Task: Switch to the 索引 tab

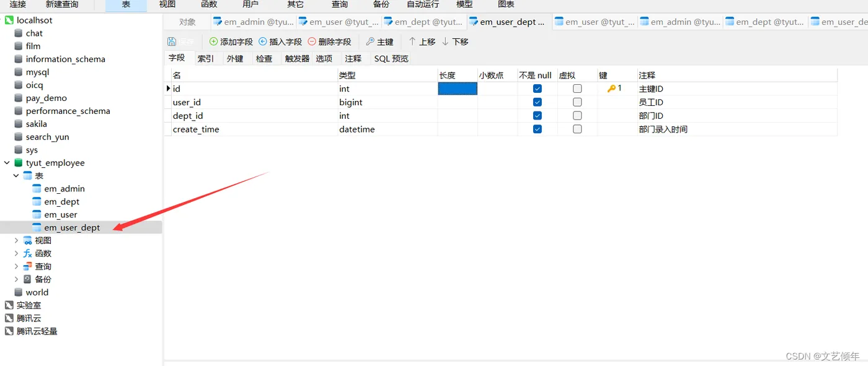Action: pos(207,58)
